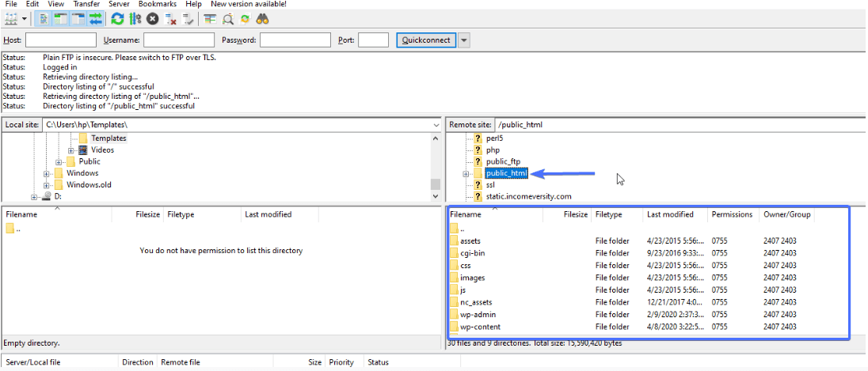The width and height of the screenshot is (868, 371).
Task: Expand the Windows folder in the local tree
Action: coord(47,173)
